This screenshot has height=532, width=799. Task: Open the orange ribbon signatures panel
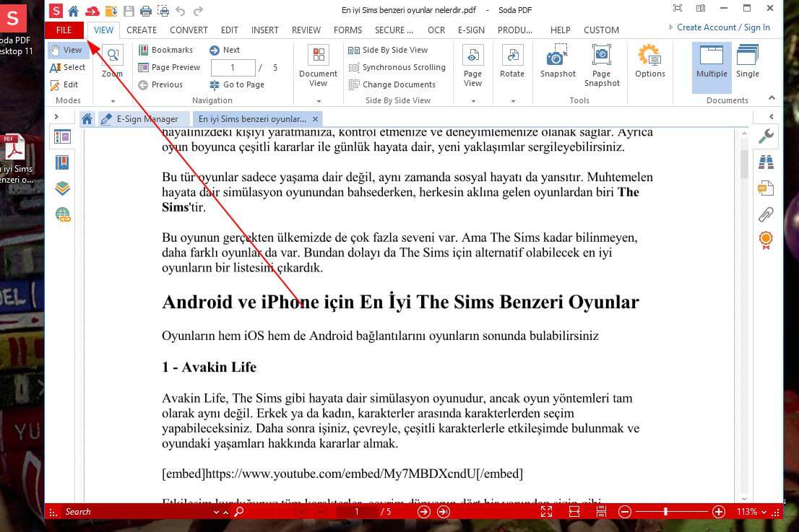coord(766,240)
